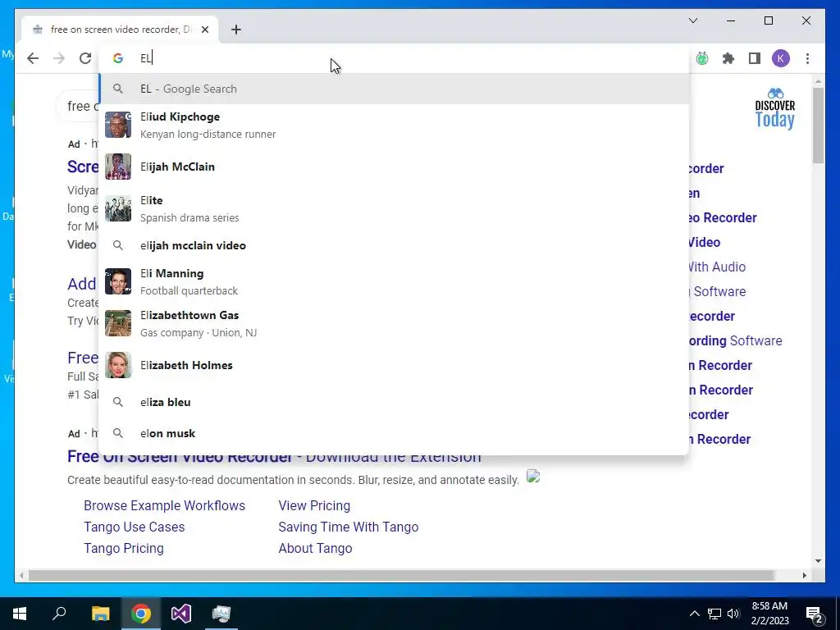Pick the Eli Manning suggestion
Viewport: 840px width, 630px height.
(x=394, y=282)
